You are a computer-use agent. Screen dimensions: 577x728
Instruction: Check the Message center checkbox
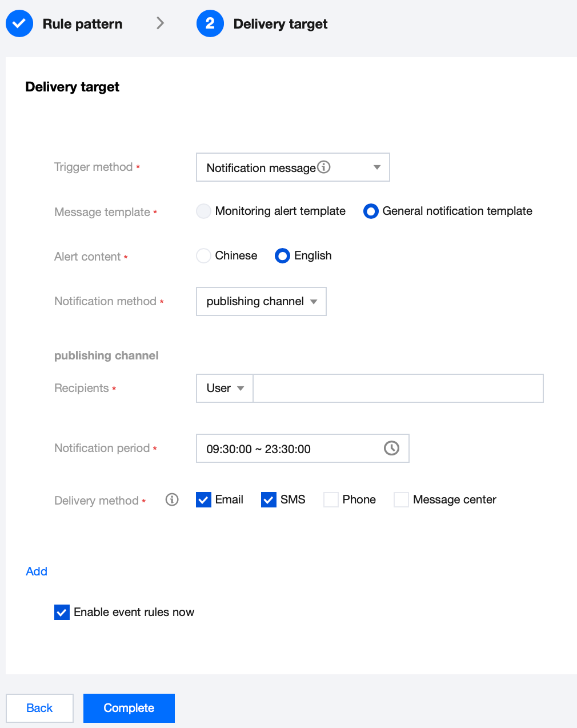(x=402, y=500)
